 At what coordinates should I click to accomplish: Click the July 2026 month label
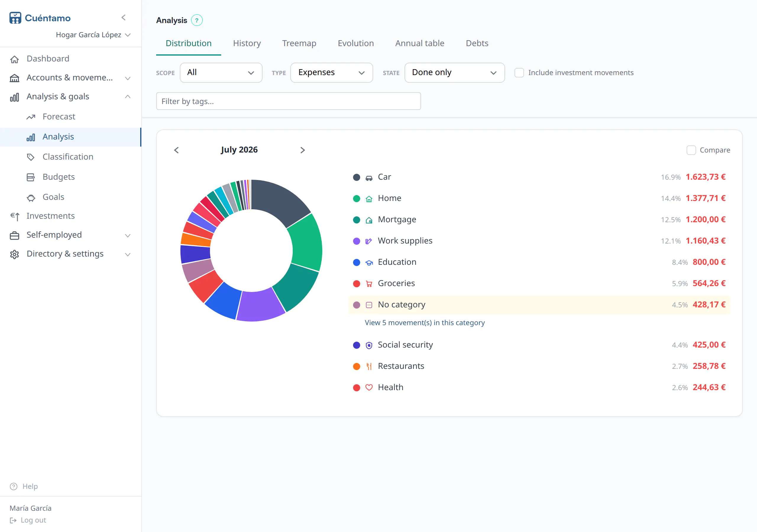[239, 150]
